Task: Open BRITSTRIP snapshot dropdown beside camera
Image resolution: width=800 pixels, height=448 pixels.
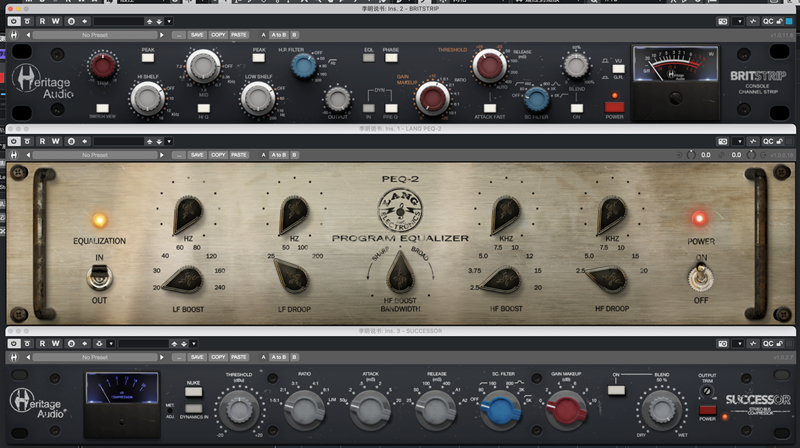Action: (739, 21)
